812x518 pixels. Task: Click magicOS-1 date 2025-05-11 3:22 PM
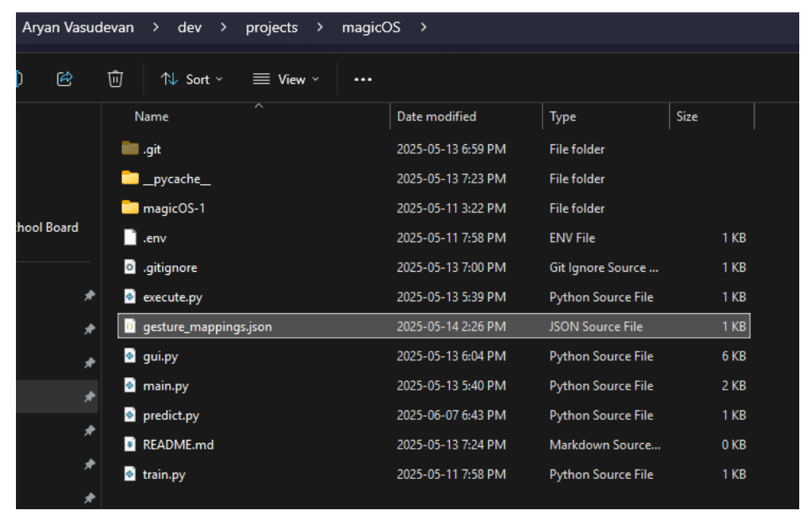(451, 208)
